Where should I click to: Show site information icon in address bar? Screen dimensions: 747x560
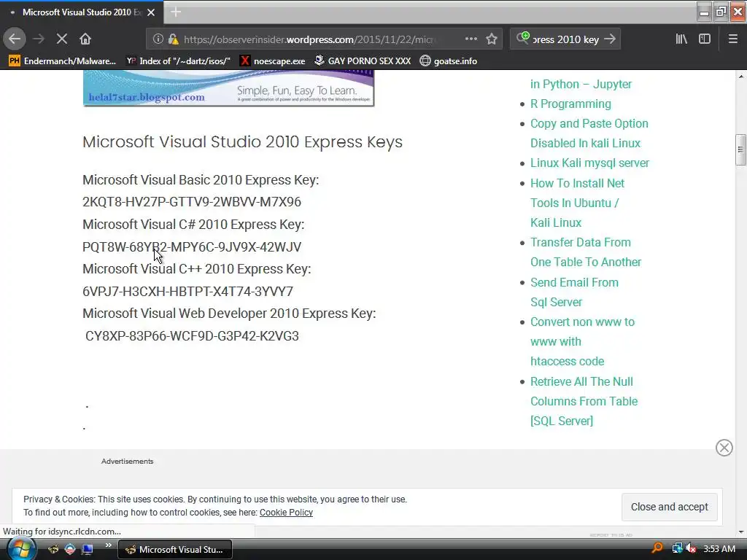click(158, 39)
